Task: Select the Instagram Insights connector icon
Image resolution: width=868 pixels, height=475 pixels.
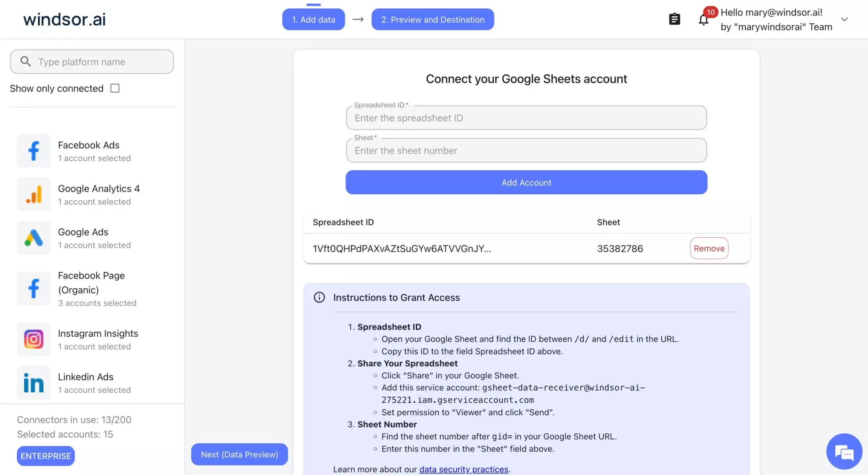Action: pos(33,339)
